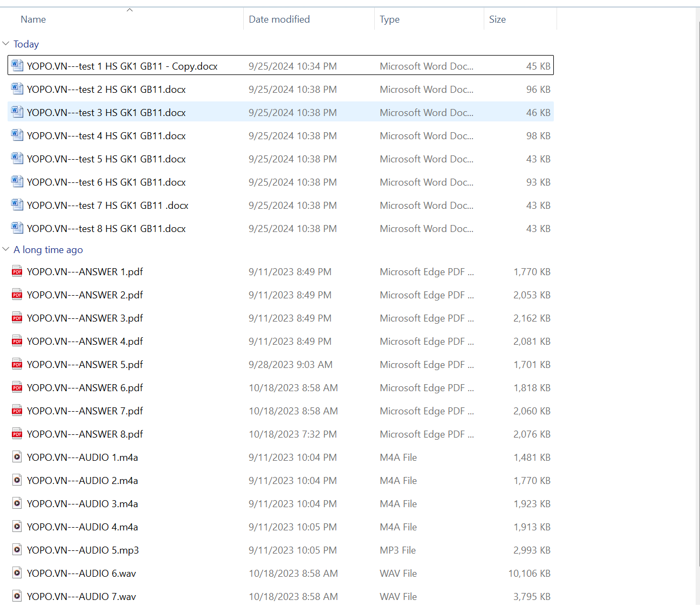Select file name YOPO.VN---ANSWER 6.pdf

point(85,388)
